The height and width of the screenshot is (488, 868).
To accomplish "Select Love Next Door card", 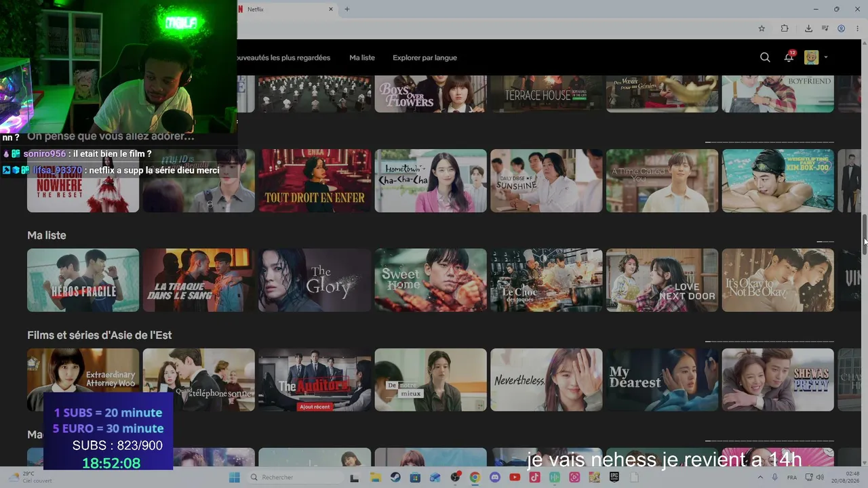I will [x=662, y=280].
